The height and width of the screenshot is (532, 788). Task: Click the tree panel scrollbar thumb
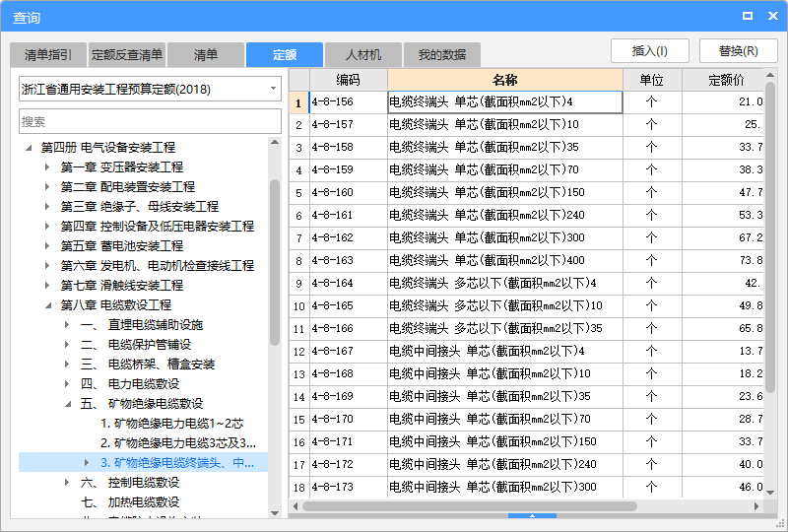(275, 262)
